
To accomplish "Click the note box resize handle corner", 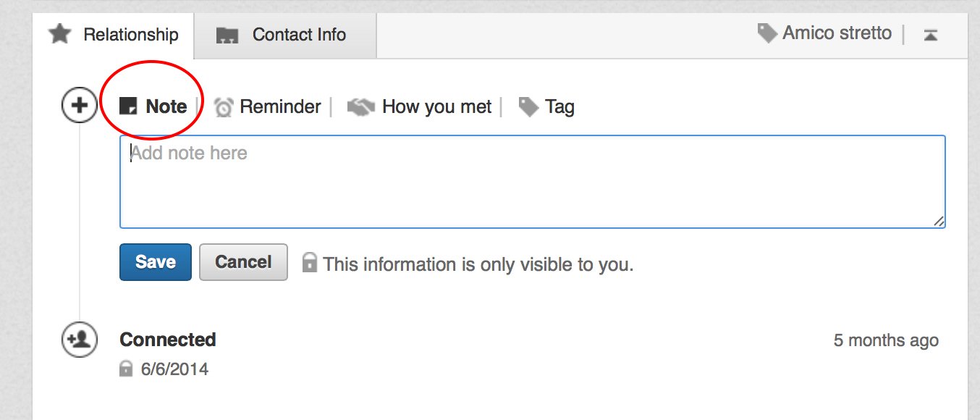I will [938, 222].
